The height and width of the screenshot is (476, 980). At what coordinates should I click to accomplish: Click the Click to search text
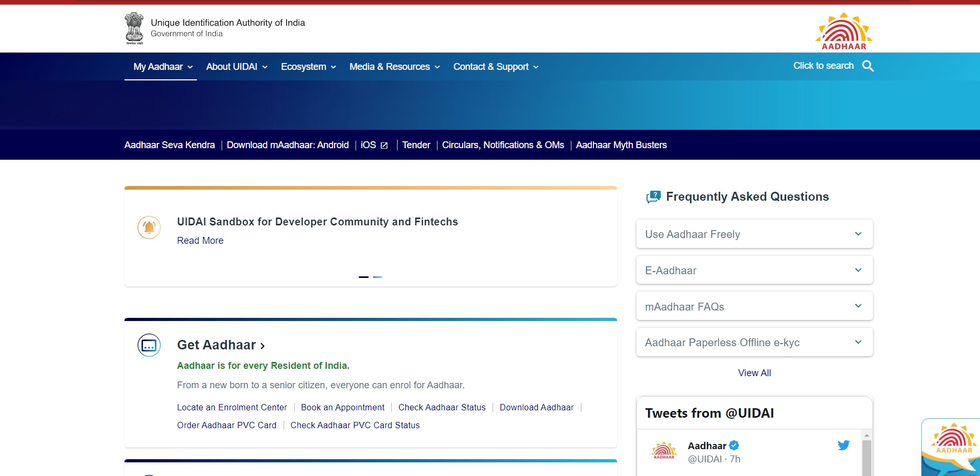823,66
